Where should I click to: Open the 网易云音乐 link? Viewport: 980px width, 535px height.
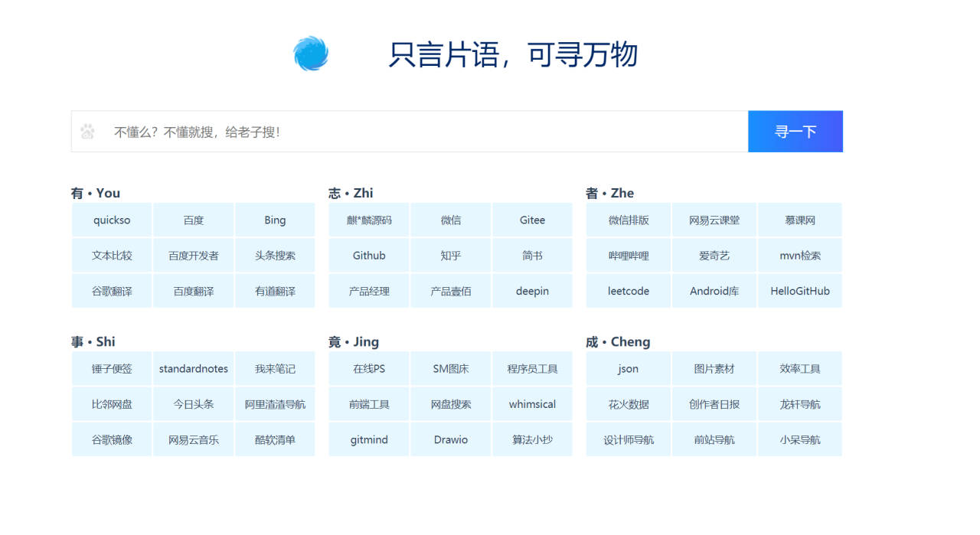tap(194, 439)
